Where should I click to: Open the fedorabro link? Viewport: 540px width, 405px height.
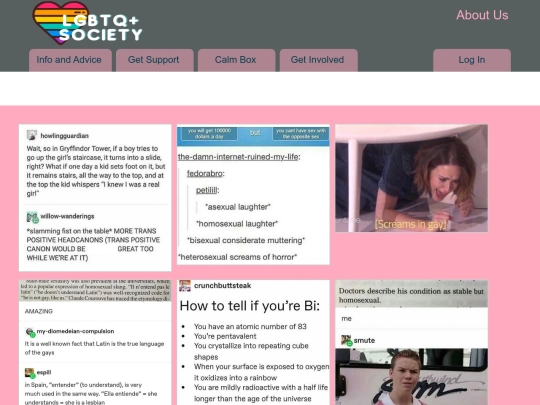205,174
